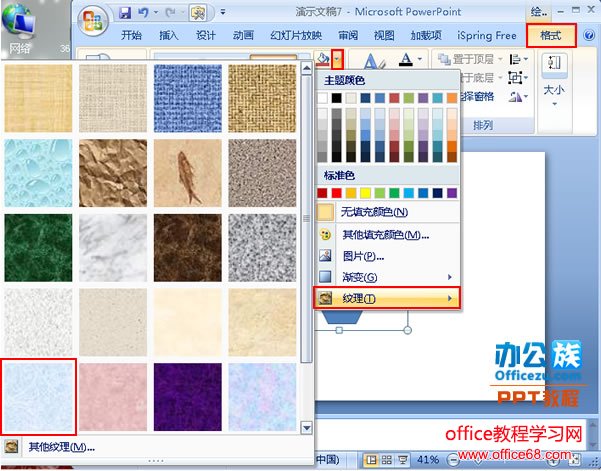The image size is (601, 471).
Task: Select the 格式 tab
Action: coord(551,36)
